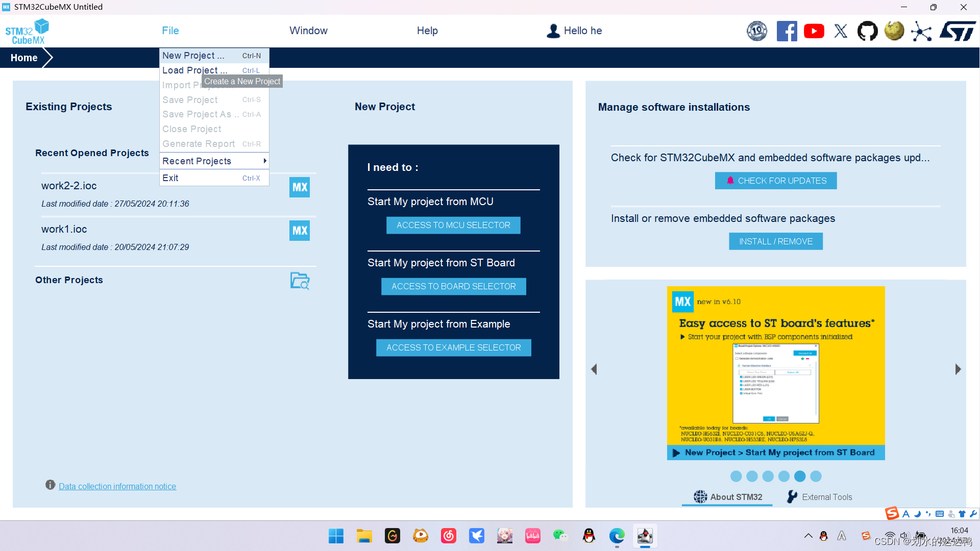
Task: Show hidden system tray icons
Action: click(808, 536)
